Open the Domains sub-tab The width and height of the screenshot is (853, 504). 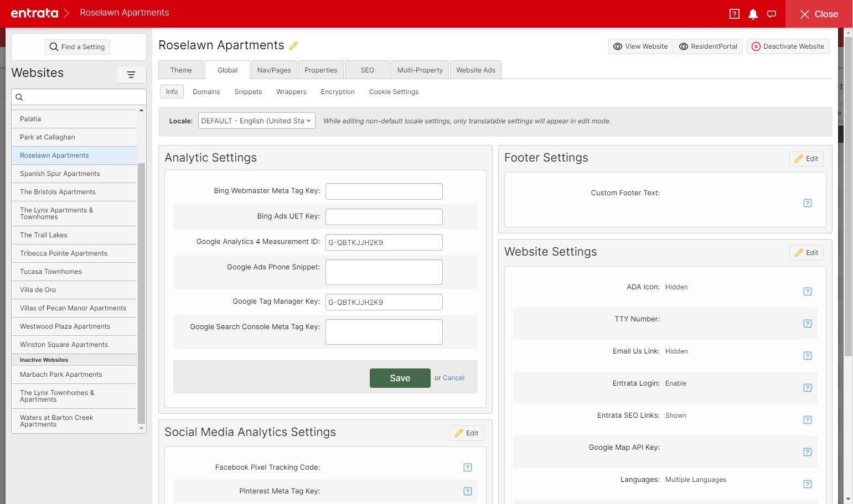[206, 92]
